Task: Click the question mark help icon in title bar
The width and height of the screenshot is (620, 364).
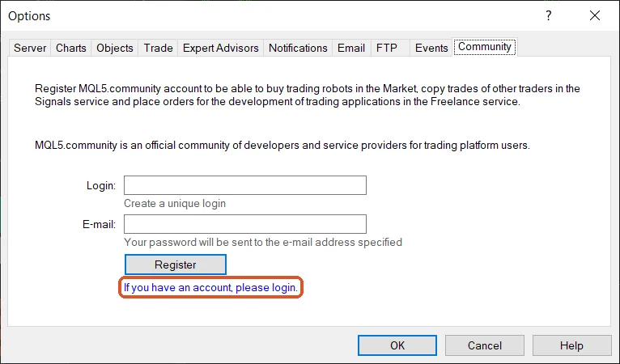Action: pos(549,15)
